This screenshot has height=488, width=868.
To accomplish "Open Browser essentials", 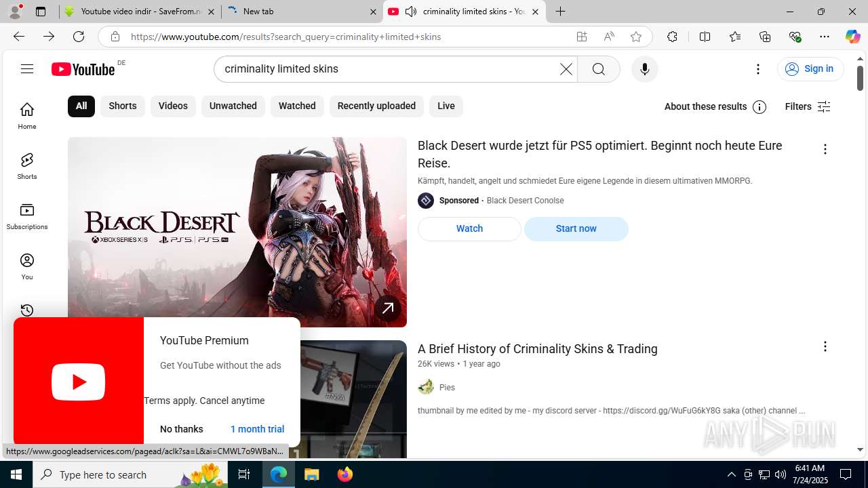I will point(795,37).
